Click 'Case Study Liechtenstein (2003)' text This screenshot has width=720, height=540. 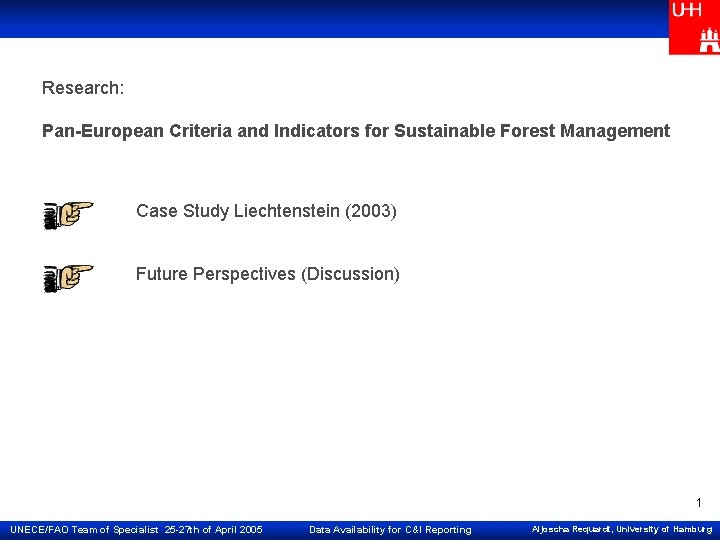click(x=266, y=211)
